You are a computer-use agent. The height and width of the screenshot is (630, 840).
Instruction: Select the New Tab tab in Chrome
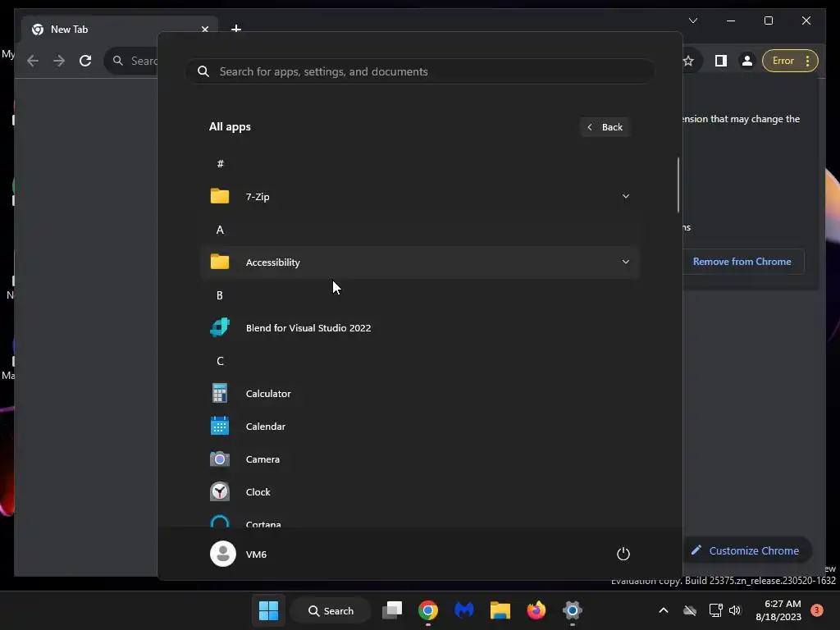[x=119, y=30]
